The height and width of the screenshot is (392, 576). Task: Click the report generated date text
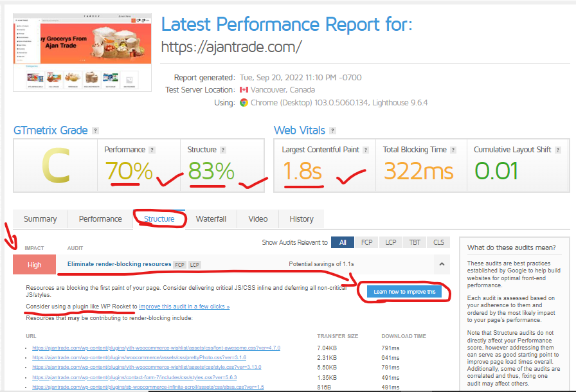(x=300, y=78)
